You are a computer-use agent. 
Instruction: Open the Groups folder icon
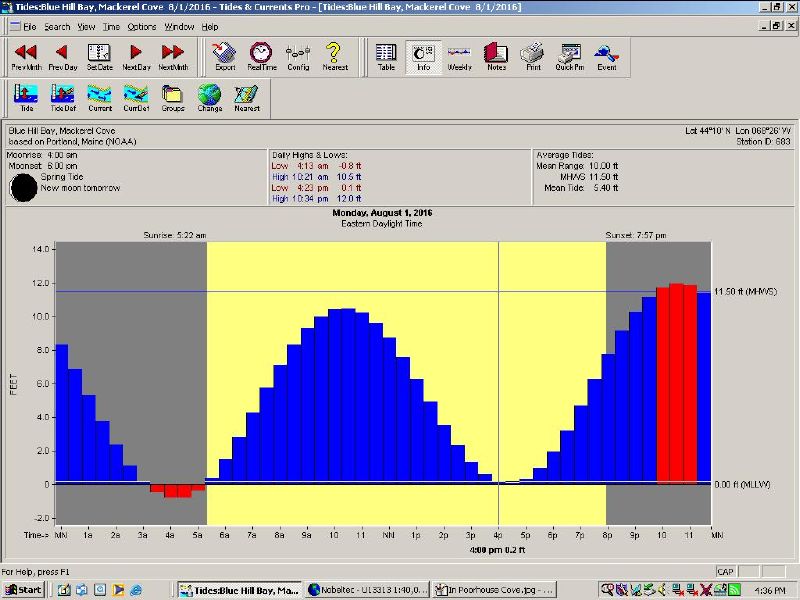pos(173,97)
